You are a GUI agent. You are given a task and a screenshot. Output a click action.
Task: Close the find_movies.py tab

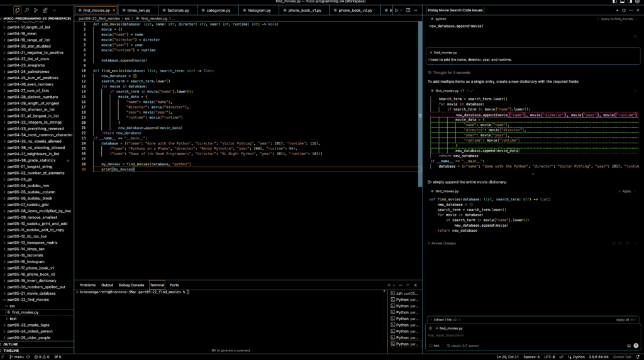[114, 10]
